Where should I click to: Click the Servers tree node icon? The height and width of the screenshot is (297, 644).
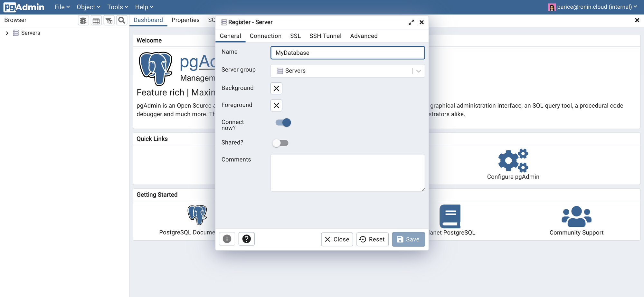click(x=16, y=33)
